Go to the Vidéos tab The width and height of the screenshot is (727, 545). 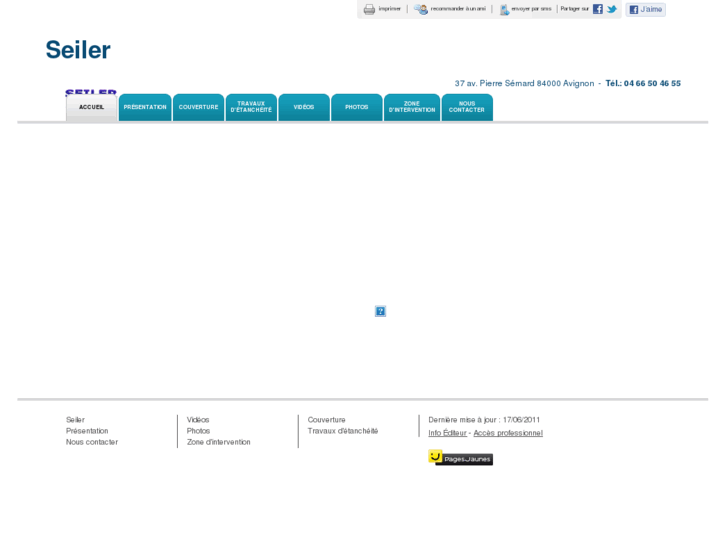(x=304, y=108)
